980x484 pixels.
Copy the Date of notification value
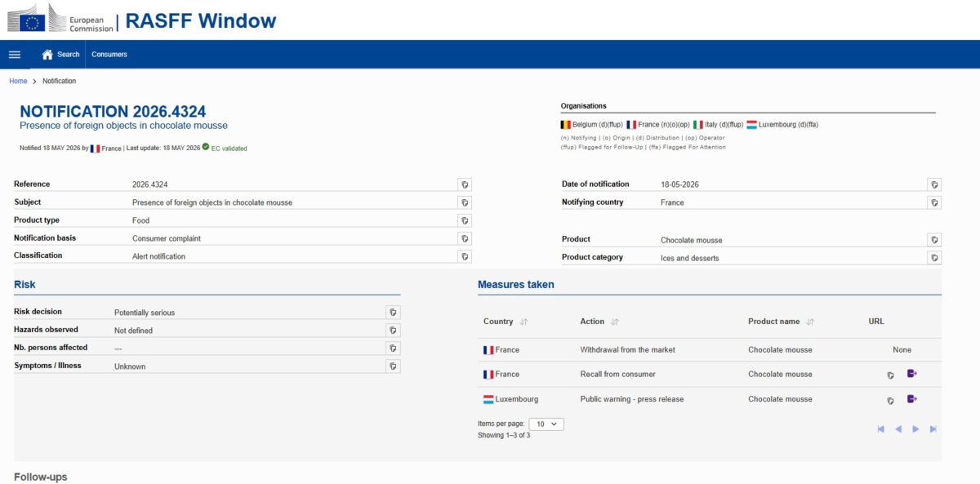pyautogui.click(x=934, y=184)
